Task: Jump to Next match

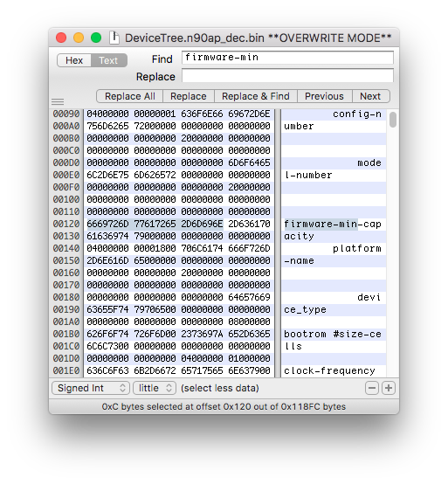Action: [370, 96]
